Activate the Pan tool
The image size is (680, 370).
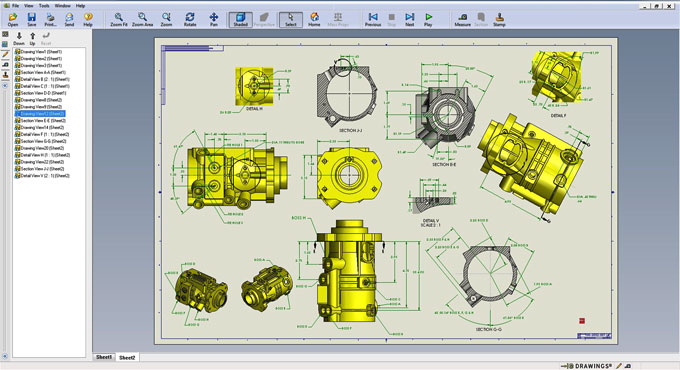tap(214, 20)
